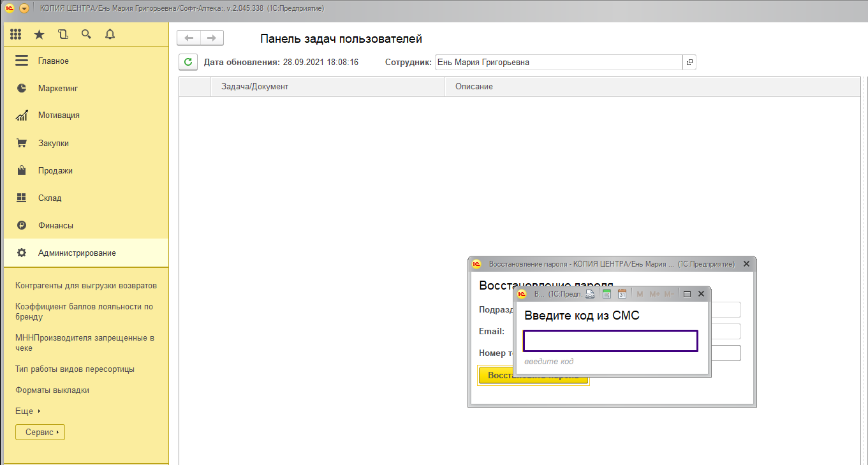868x465 pixels.
Task: Click the search magnifier icon
Action: pyautogui.click(x=86, y=34)
